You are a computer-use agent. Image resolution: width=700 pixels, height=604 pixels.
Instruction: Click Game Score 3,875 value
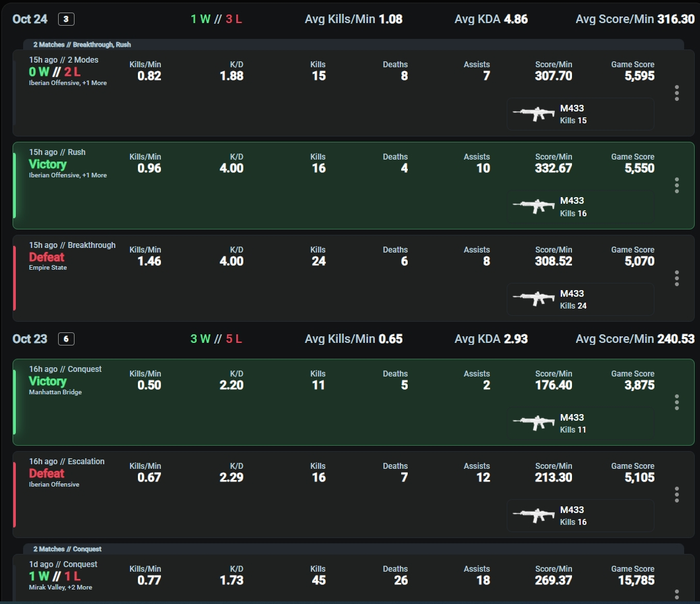point(639,386)
